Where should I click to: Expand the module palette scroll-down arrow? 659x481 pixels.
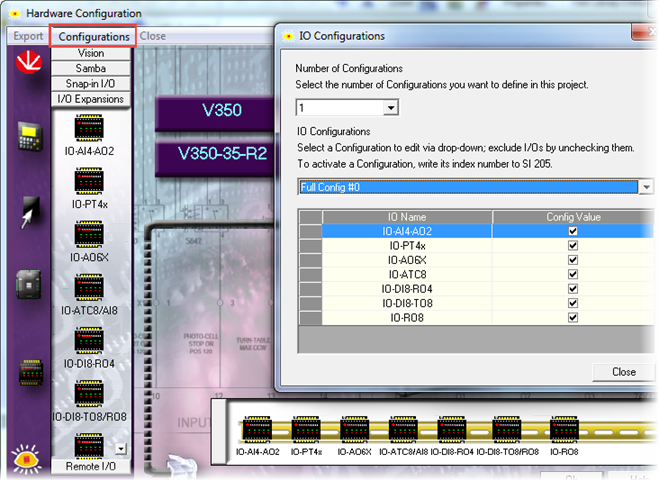(121, 449)
